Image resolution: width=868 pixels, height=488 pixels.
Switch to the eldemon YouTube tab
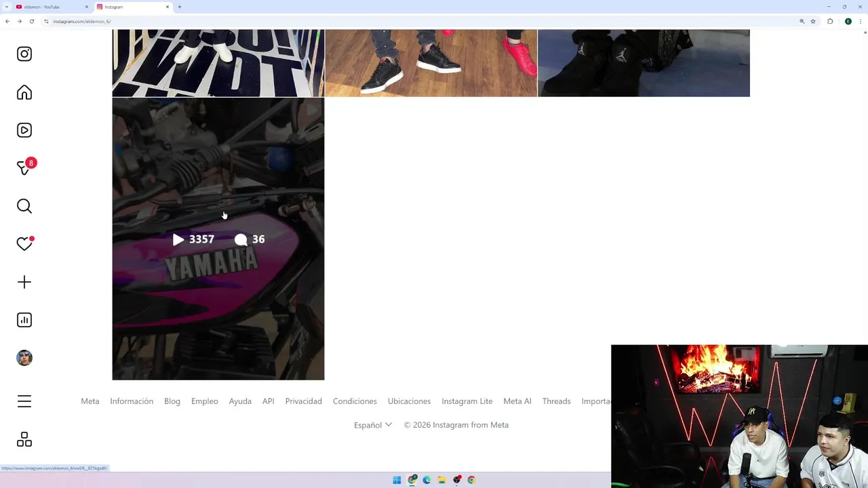click(51, 7)
